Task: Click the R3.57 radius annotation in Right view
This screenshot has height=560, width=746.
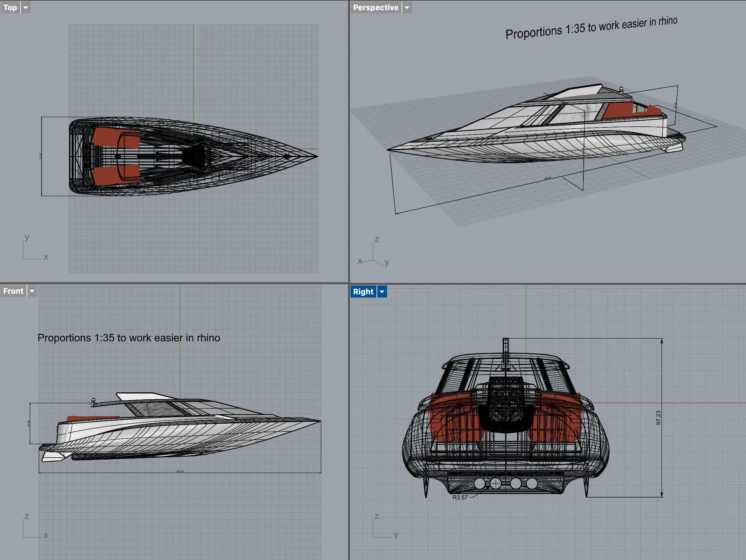Action: tap(460, 497)
